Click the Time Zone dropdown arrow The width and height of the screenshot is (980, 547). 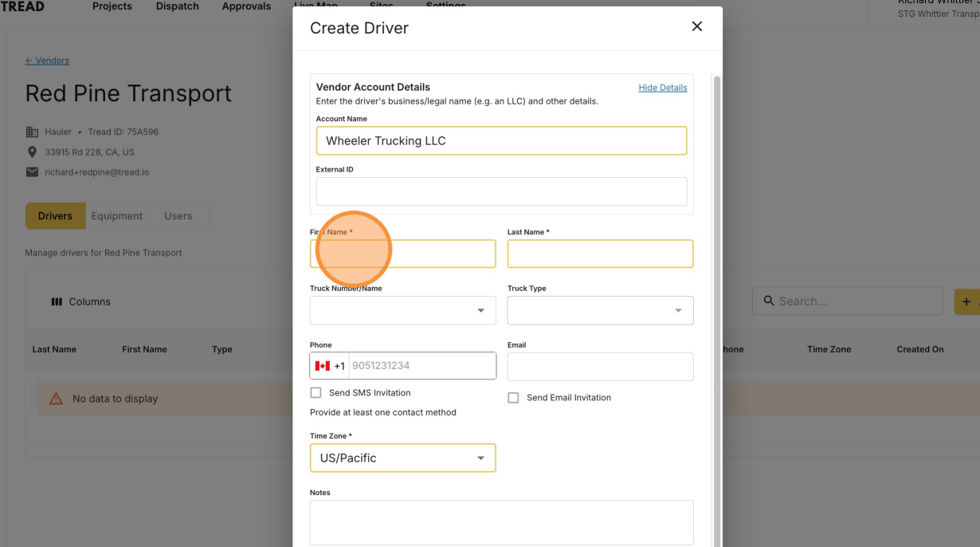480,458
